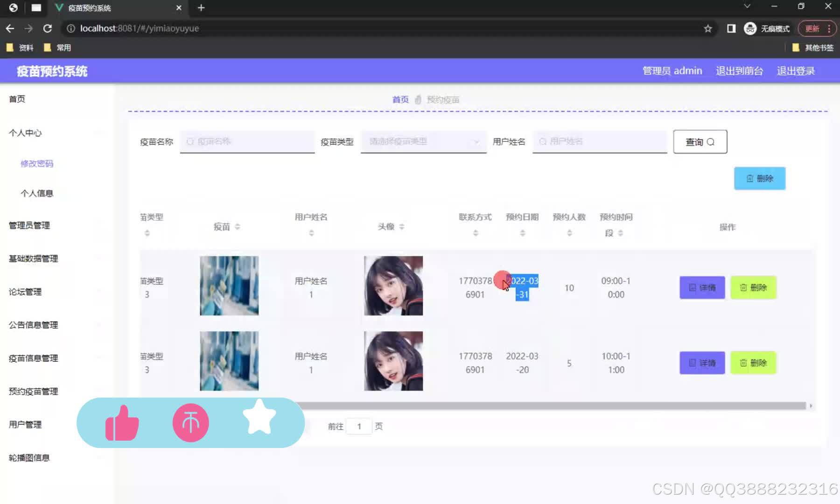Image resolution: width=840 pixels, height=504 pixels.
Task: Open 修改密码 under 个人中心
Action: 36,163
